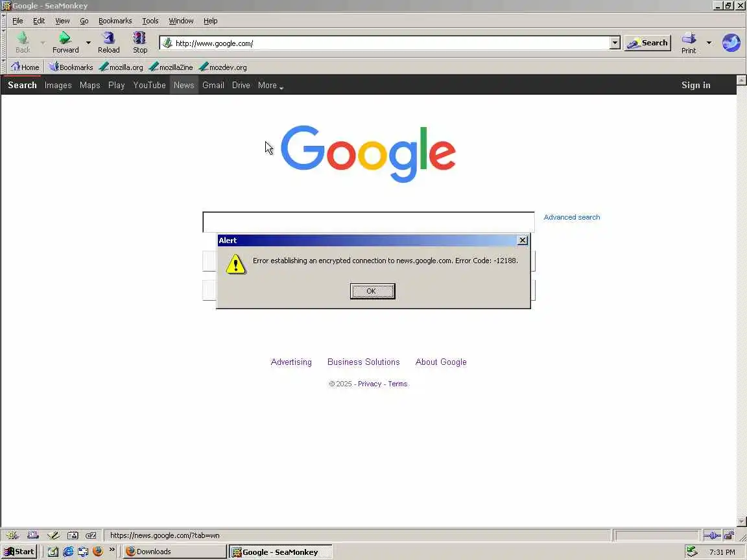The height and width of the screenshot is (560, 747).
Task: Open the Edit menu
Action: [39, 21]
